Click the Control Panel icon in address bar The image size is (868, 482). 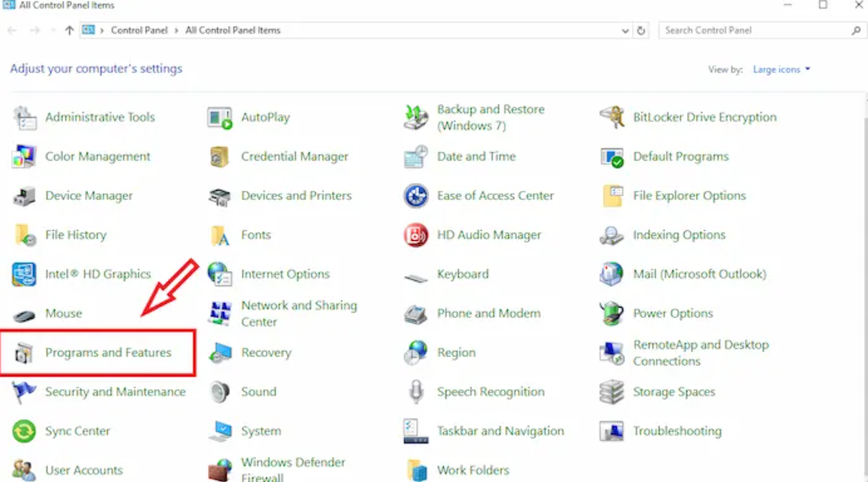click(89, 30)
